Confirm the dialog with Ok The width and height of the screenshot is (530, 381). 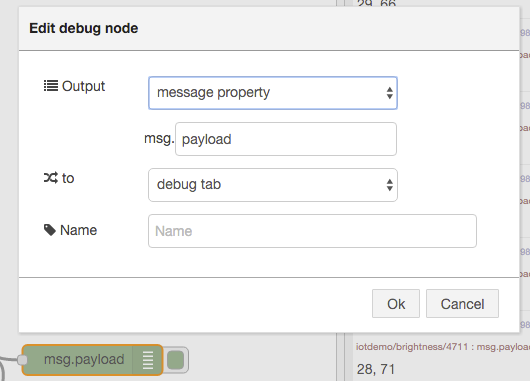(x=396, y=304)
